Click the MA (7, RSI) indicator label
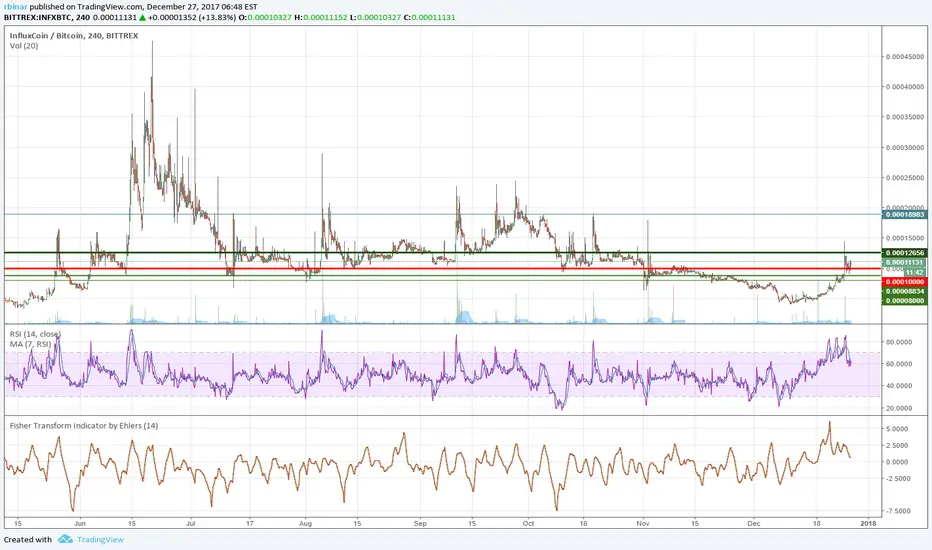The height and width of the screenshot is (550, 932). [x=30, y=344]
